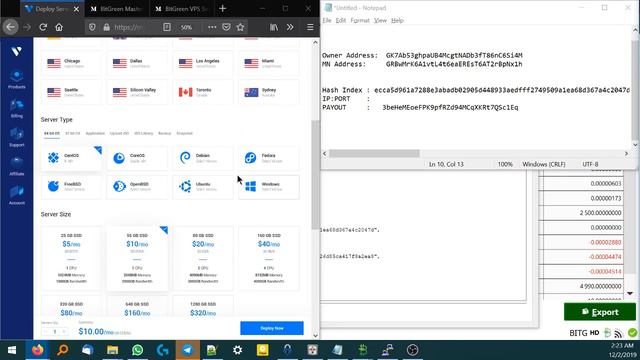Choose Silicon Valley server location
Viewport: 640px width, 360px height.
pos(137,92)
